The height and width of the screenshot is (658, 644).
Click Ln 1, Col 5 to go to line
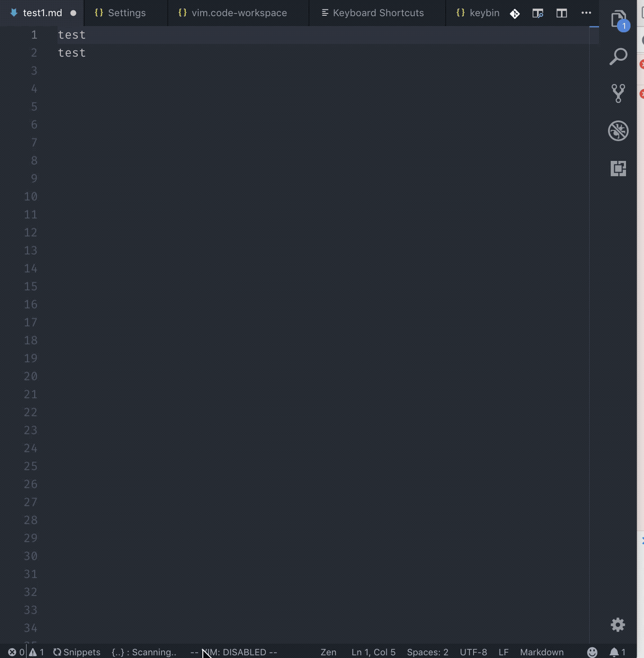coord(373,652)
